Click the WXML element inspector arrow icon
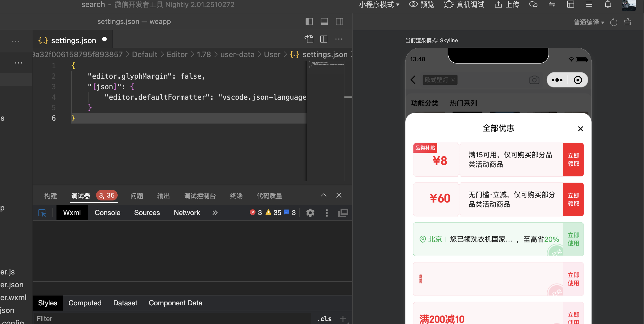 click(42, 213)
